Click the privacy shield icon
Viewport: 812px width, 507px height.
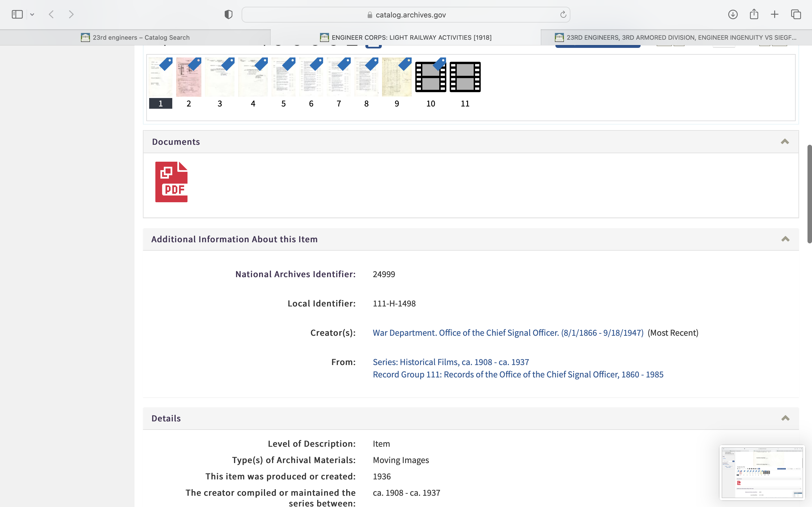click(x=228, y=14)
